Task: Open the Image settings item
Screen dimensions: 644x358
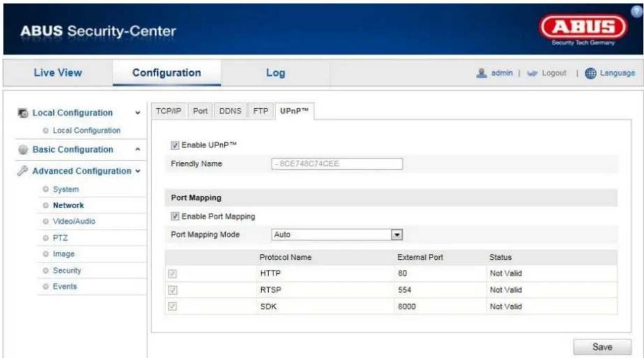Action: (65, 254)
